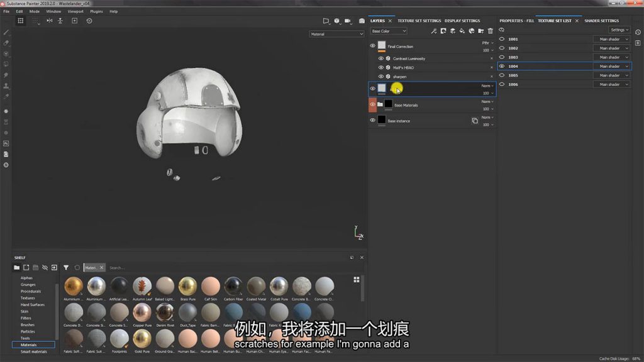This screenshot has width=644, height=362.
Task: Open the Base Color channel dropdown
Action: (389, 31)
